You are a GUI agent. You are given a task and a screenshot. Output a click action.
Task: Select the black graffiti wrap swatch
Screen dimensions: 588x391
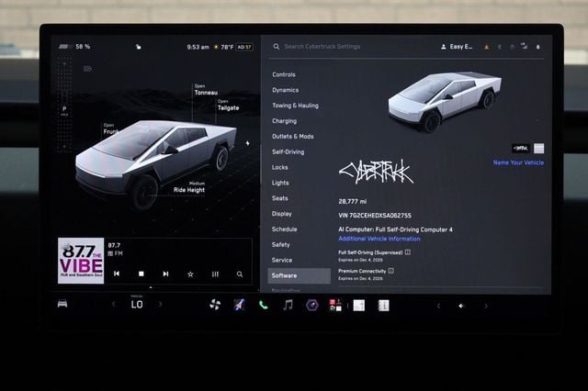(521, 149)
